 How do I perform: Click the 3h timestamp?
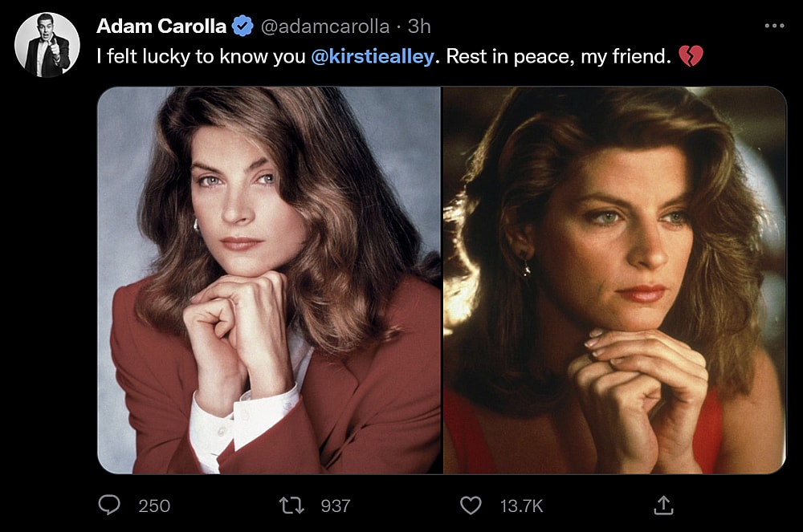coord(421,25)
